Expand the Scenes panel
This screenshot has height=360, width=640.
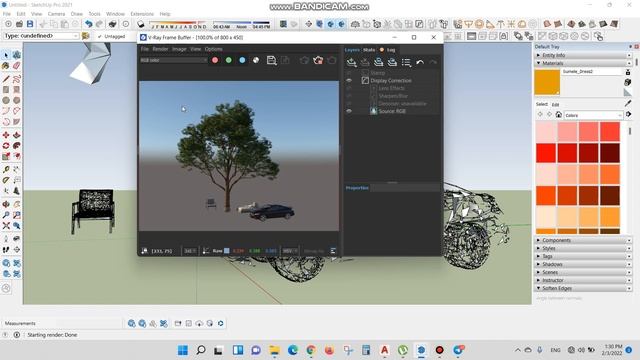583,272
